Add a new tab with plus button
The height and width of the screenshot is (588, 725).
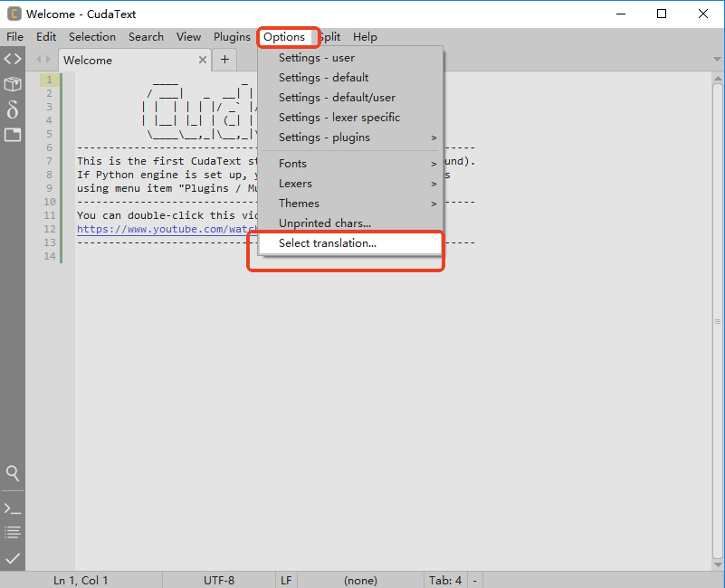pyautogui.click(x=224, y=59)
